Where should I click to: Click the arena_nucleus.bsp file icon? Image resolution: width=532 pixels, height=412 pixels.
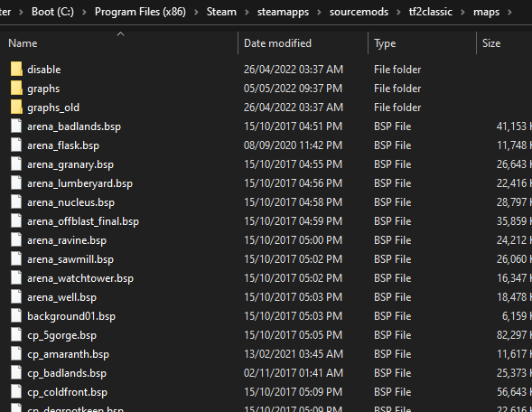[x=16, y=202]
